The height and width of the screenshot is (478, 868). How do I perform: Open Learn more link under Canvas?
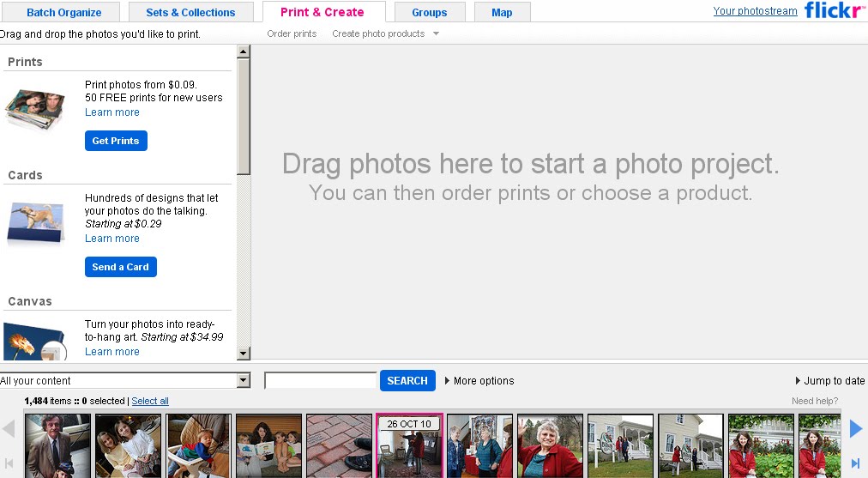tap(112, 352)
